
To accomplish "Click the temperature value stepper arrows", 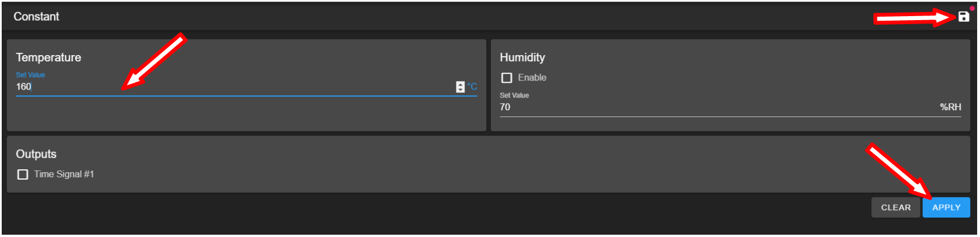I will point(460,87).
